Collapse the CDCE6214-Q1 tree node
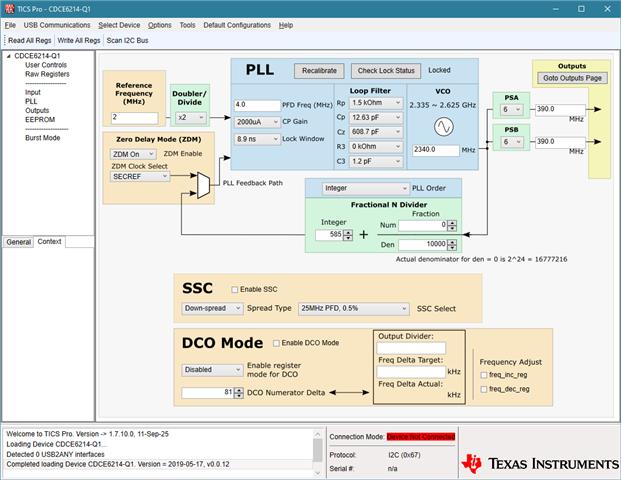 click(8, 56)
